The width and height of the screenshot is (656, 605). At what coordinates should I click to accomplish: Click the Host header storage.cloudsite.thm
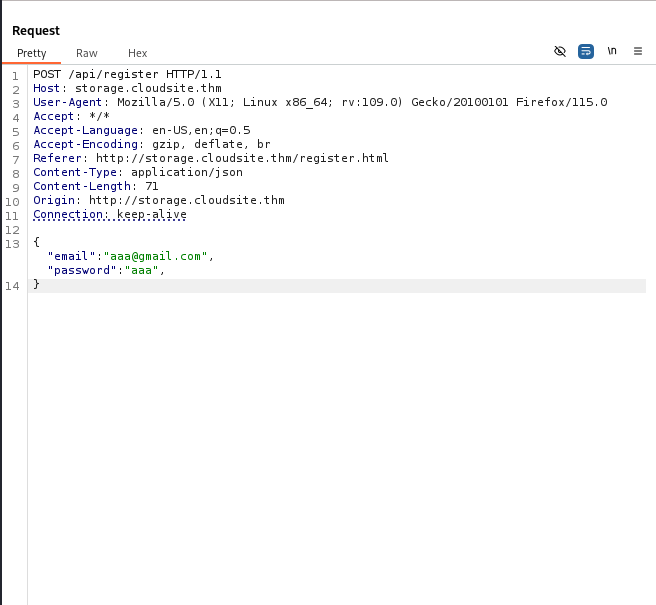pyautogui.click(x=148, y=88)
